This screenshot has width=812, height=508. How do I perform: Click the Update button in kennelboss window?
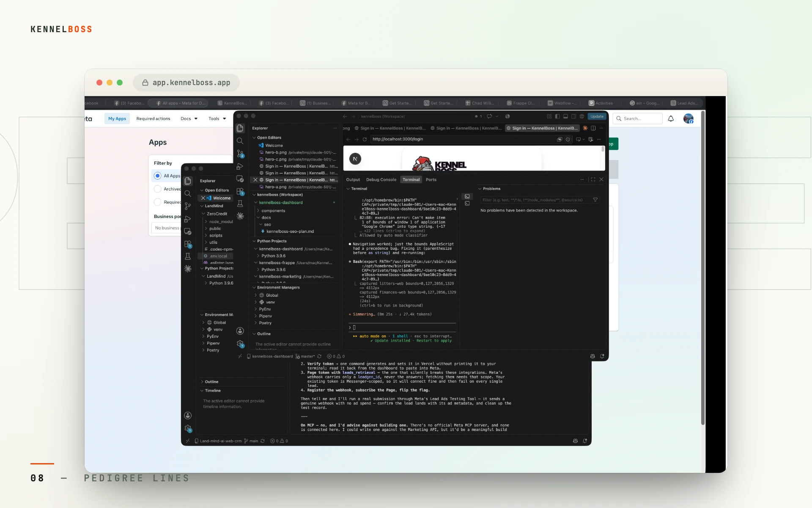point(597,116)
